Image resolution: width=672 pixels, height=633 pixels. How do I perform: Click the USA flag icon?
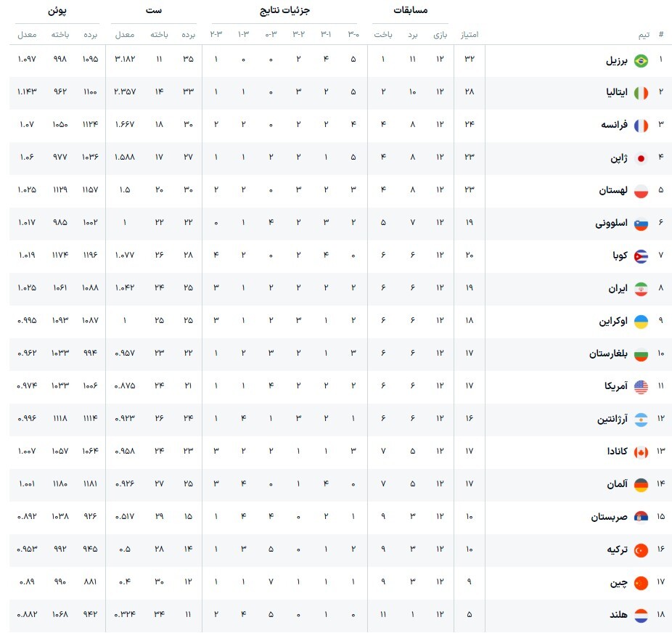click(x=641, y=386)
